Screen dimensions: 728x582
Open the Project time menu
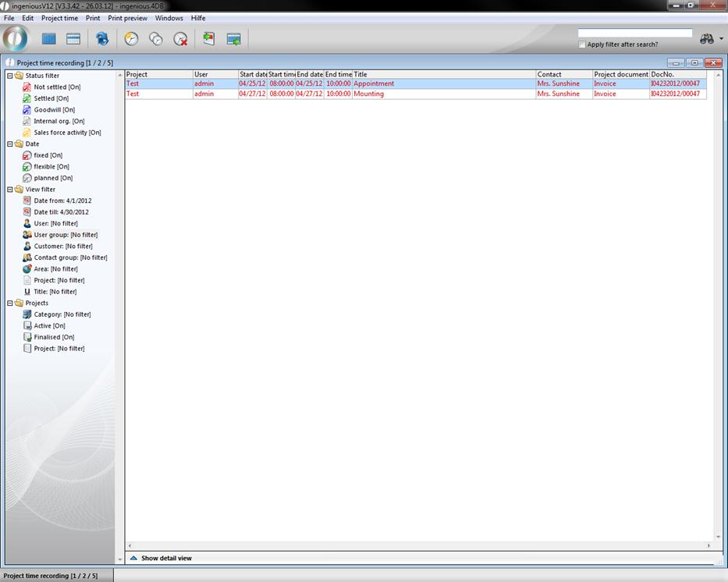coord(59,18)
